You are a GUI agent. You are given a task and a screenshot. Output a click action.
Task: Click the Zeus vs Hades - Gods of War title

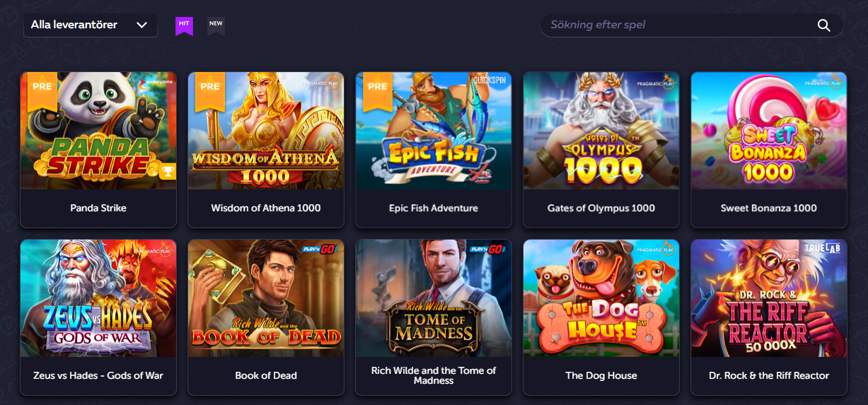pos(98,375)
